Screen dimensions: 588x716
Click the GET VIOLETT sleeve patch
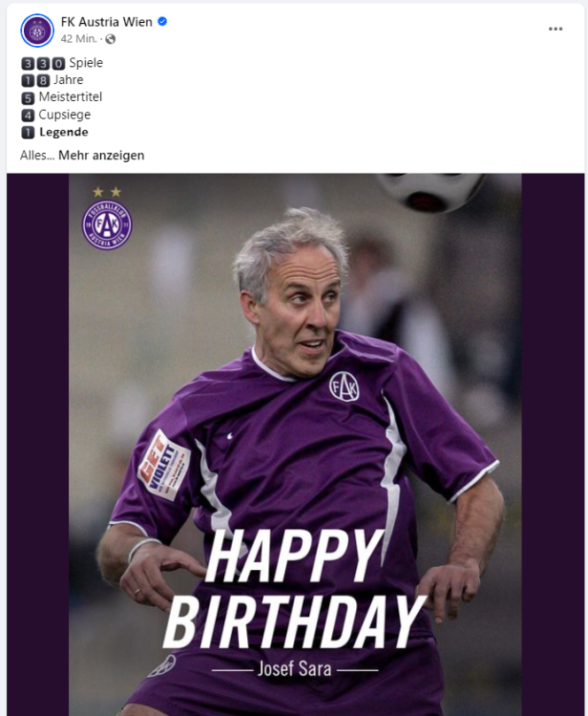point(164,465)
